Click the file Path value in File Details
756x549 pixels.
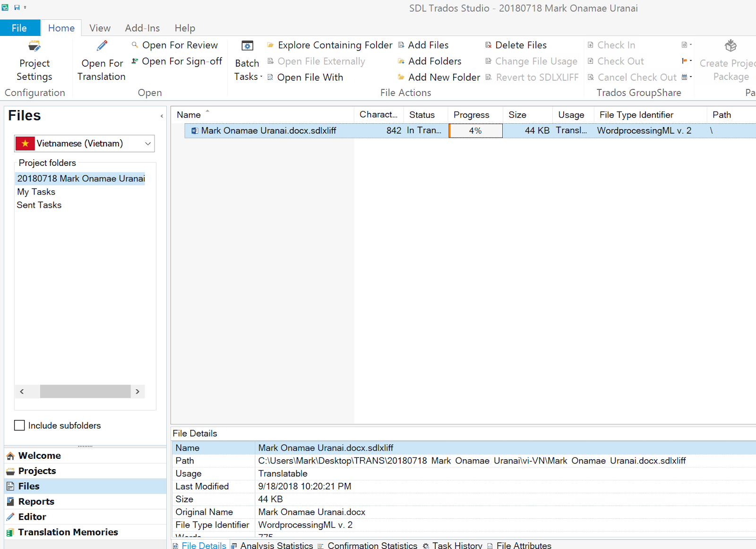point(472,461)
